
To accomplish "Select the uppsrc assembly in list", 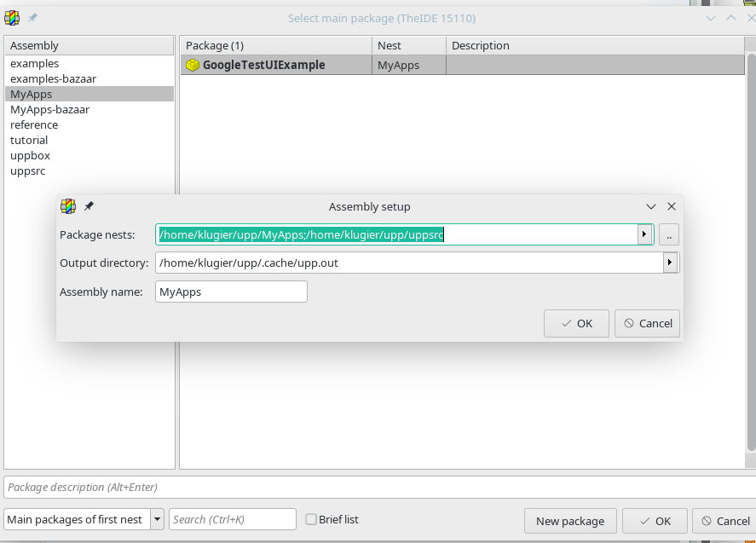I will (x=27, y=170).
